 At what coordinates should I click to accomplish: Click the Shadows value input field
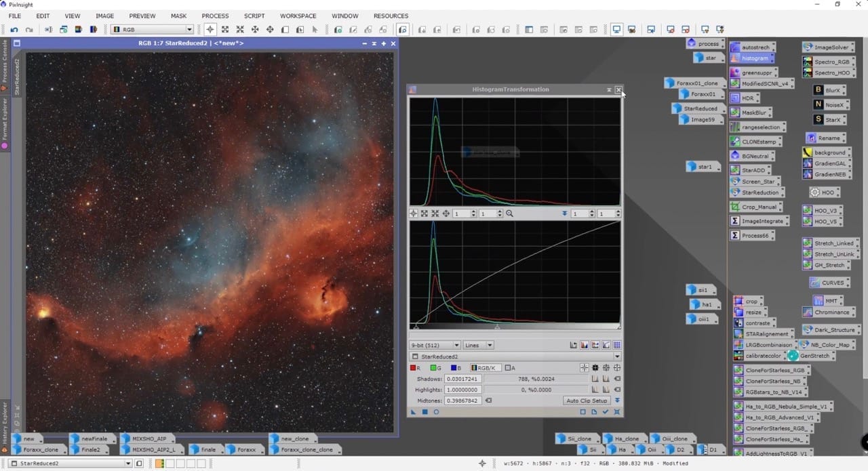pos(462,379)
